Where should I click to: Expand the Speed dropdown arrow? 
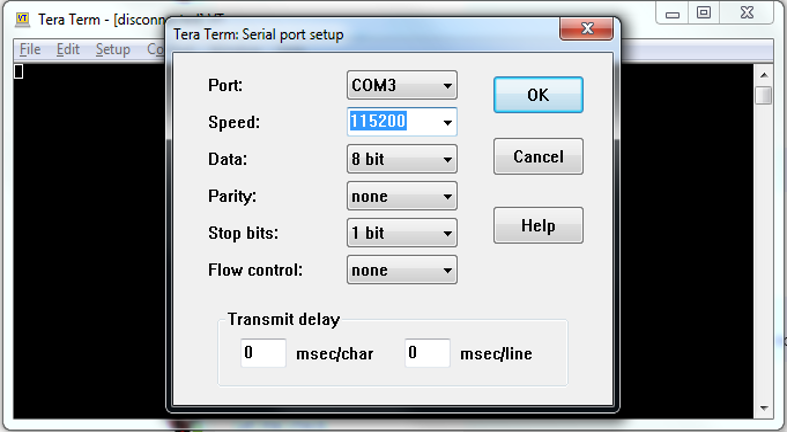447,122
